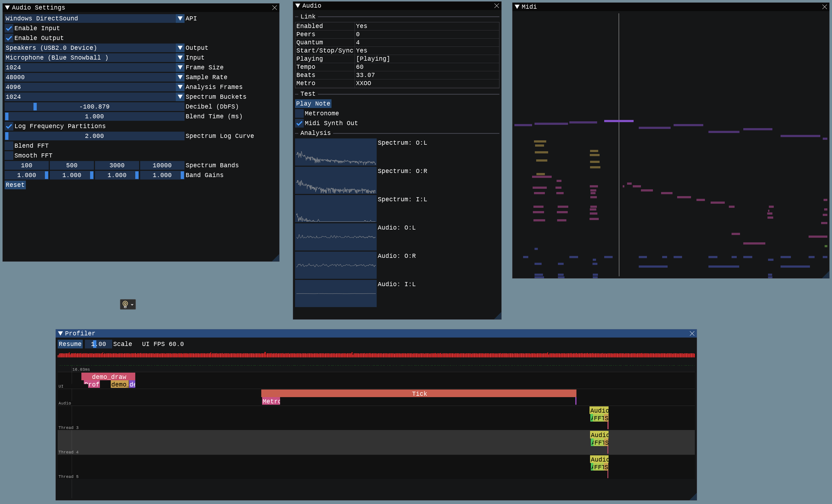
Task: Open the Input device dropdown for the microphone
Action: click(x=180, y=58)
